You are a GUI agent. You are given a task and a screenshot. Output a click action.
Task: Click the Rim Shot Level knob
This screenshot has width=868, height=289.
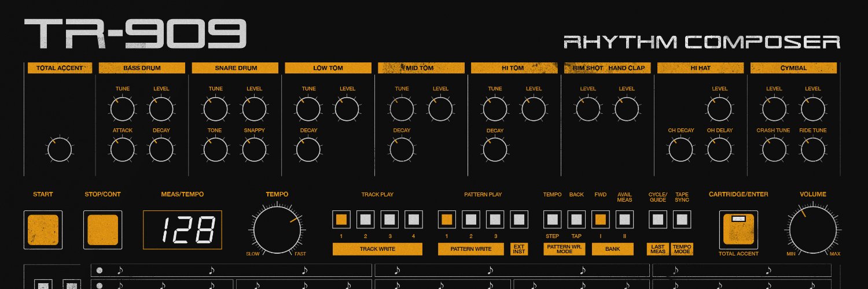(x=588, y=109)
